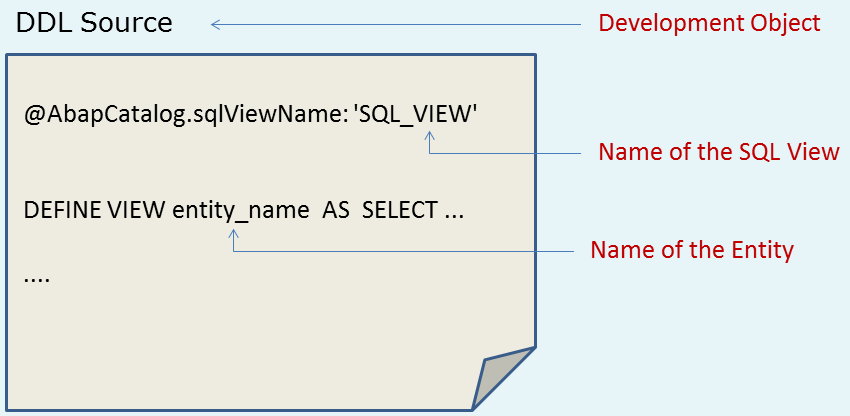Click the Name of the SQL View label
This screenshot has height=416, width=850.
[718, 152]
